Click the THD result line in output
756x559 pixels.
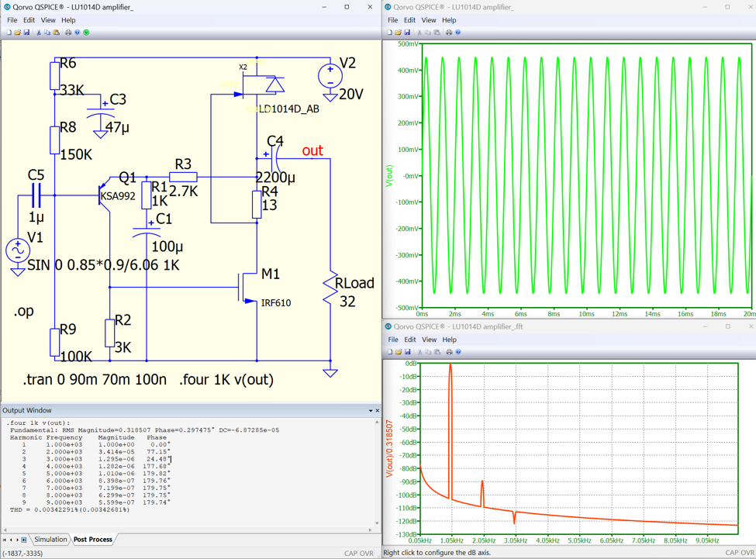pyautogui.click(x=70, y=510)
